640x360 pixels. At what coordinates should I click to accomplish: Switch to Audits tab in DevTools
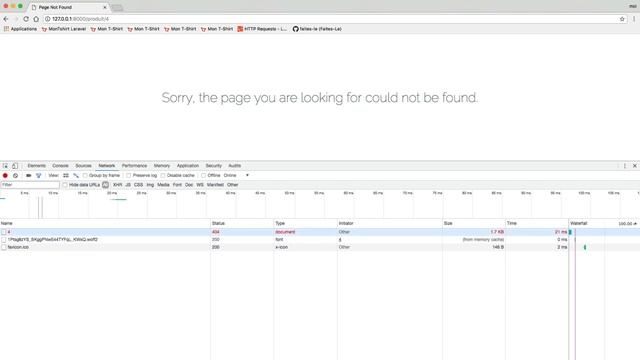click(x=234, y=166)
